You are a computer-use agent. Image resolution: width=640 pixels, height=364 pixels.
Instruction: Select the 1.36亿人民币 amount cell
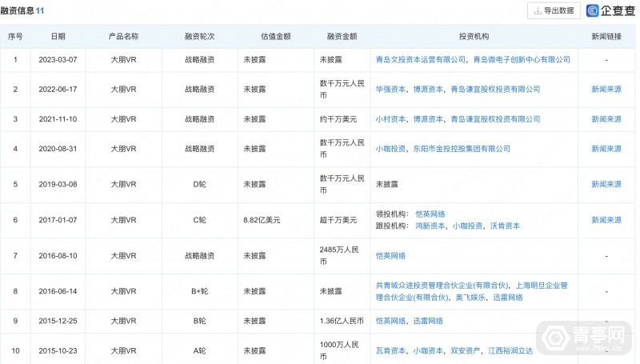342,321
